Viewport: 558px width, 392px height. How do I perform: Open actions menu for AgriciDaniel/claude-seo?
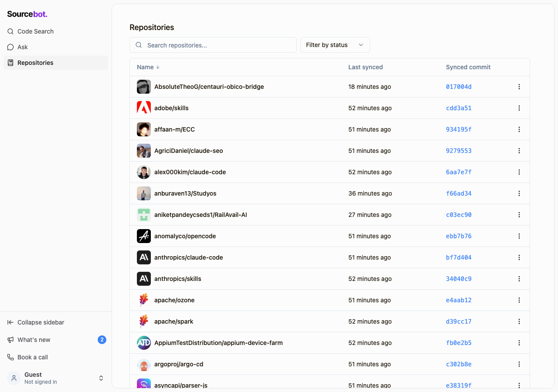coord(519,151)
